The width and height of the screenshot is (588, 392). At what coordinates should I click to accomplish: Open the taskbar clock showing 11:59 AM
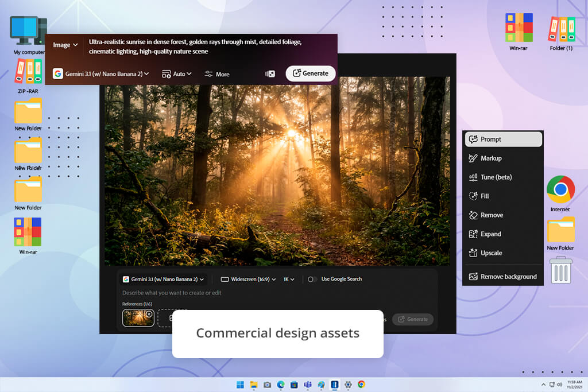574,384
